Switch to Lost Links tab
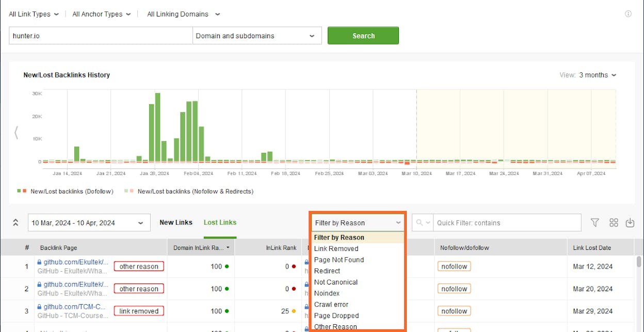Image resolution: width=644 pixels, height=332 pixels. tap(220, 223)
